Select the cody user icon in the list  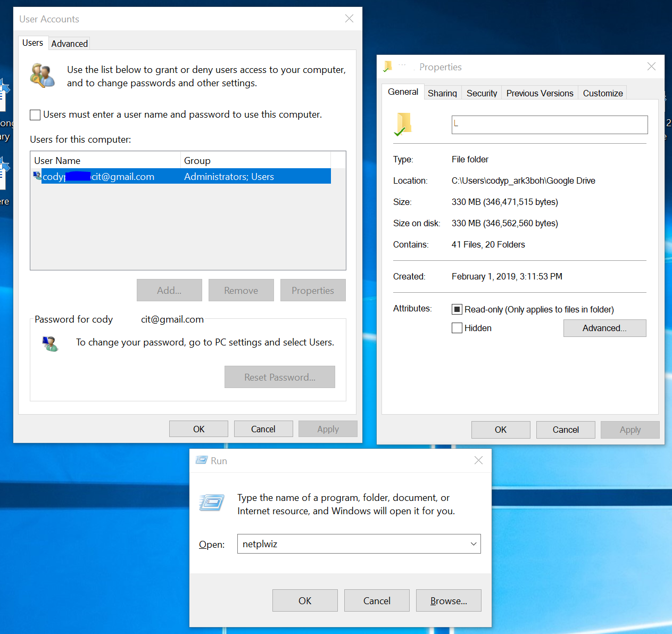[37, 176]
